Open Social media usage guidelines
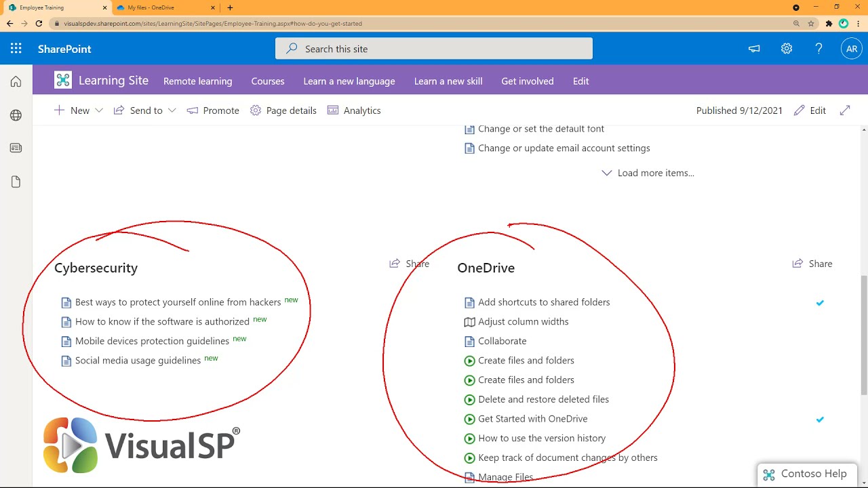 138,361
